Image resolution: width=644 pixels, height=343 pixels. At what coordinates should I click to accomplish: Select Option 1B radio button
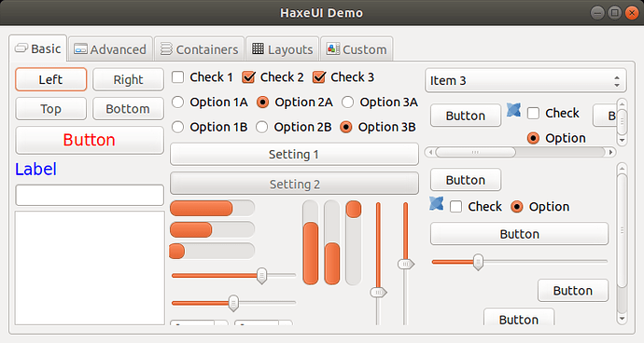point(177,127)
